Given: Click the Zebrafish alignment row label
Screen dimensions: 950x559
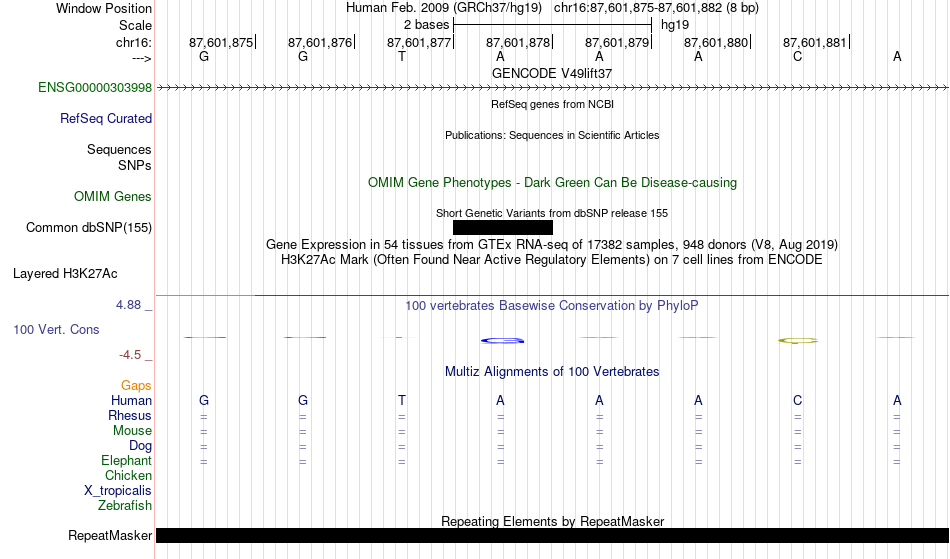Looking at the screenshot, I should click(125, 506).
